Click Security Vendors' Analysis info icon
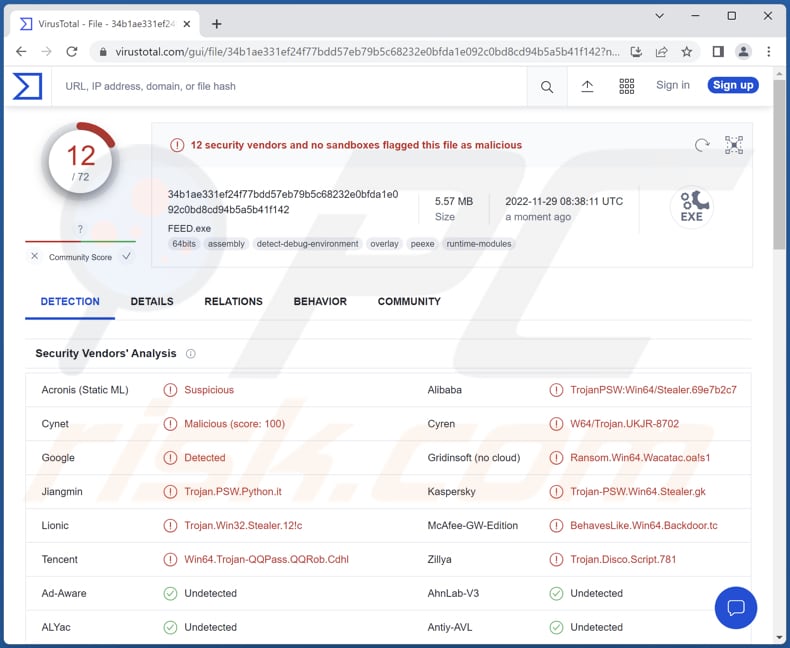Screen dimensions: 790x648 pyautogui.click(x=191, y=354)
